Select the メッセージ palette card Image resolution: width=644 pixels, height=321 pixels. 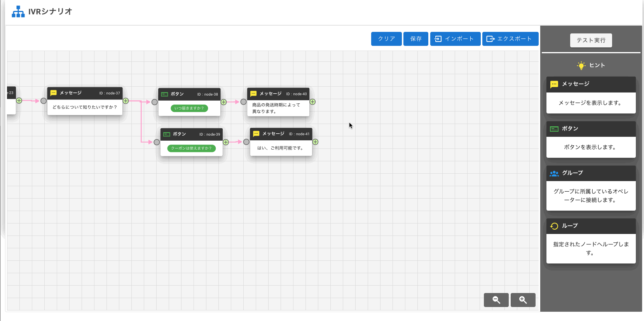click(x=591, y=95)
